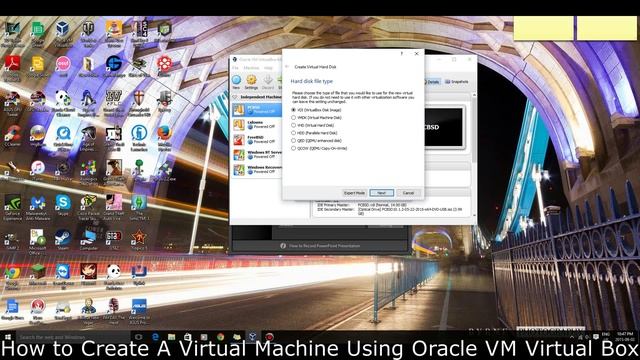Open the TeamViewer desktop icon

point(63,277)
